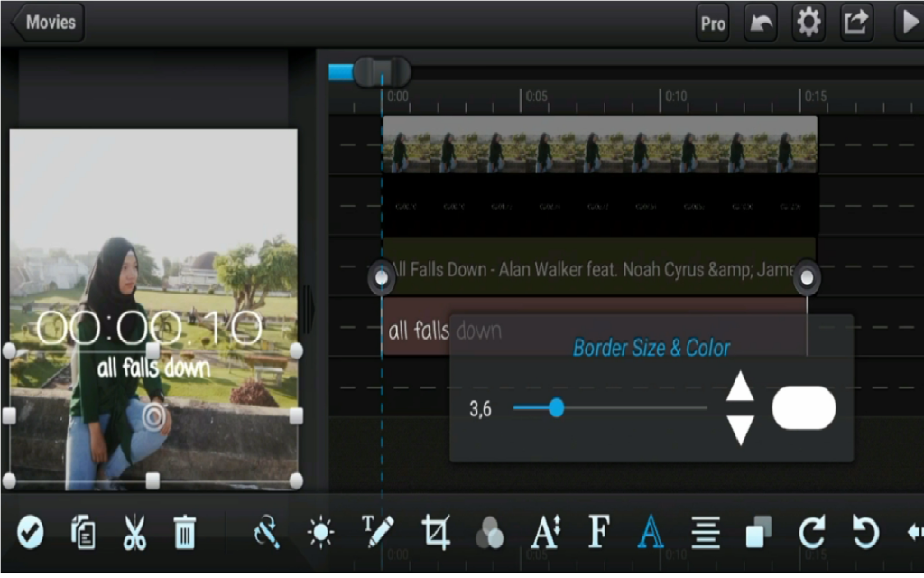This screenshot has height=578, width=924.
Task: Export the movie with share icon
Action: click(x=855, y=23)
